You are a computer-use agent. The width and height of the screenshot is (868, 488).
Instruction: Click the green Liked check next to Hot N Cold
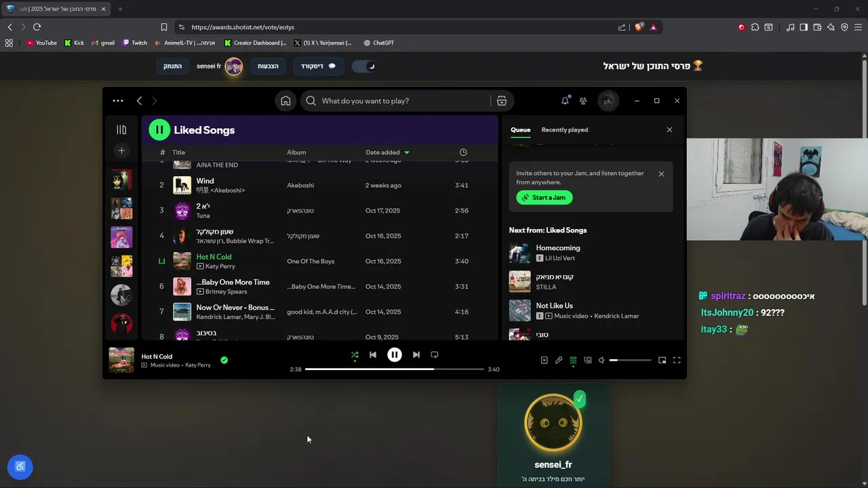coord(224,361)
